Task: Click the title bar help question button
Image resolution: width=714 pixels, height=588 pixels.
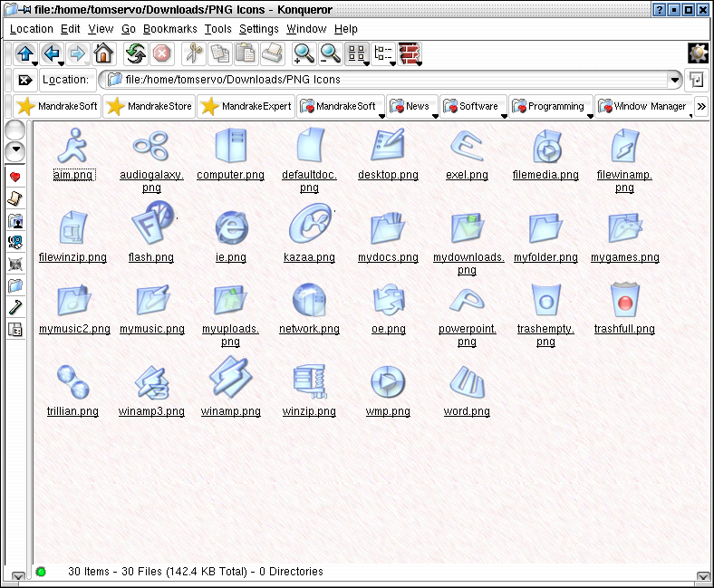Action: coord(659,10)
